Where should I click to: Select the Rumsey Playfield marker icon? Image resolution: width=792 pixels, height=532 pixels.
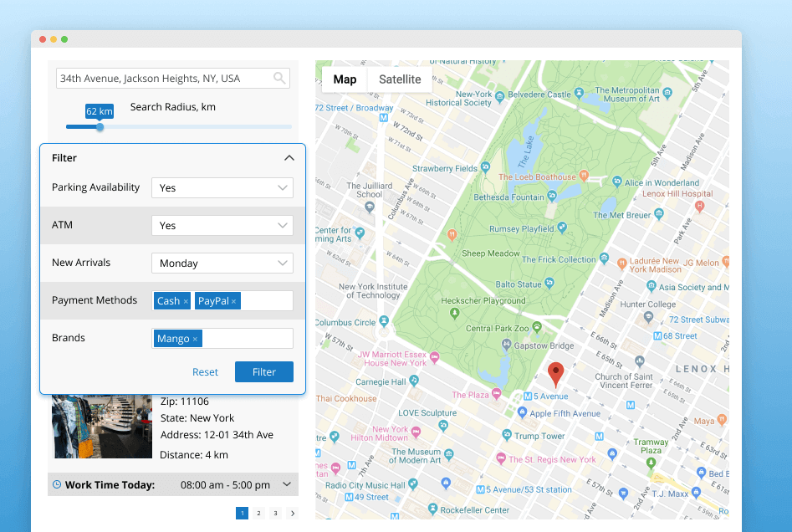(562, 228)
